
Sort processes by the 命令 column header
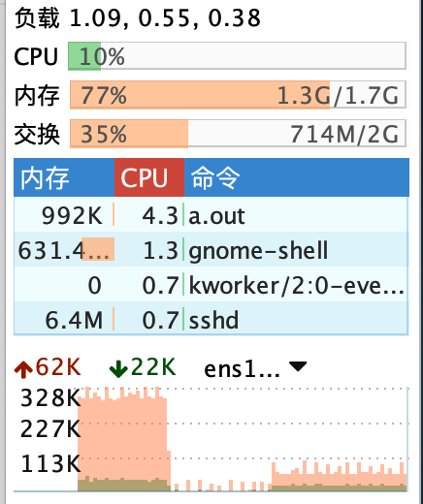coord(297,177)
